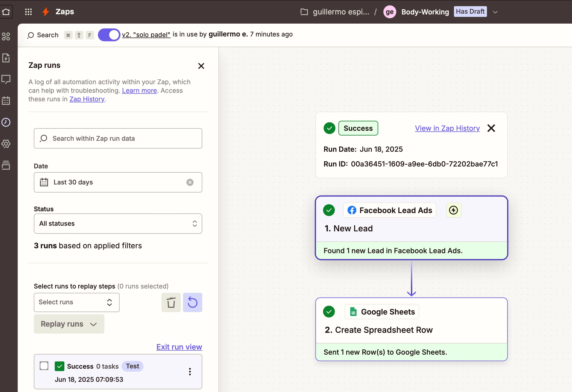Click the green check on New Lead step
The height and width of the screenshot is (392, 572).
click(x=329, y=210)
